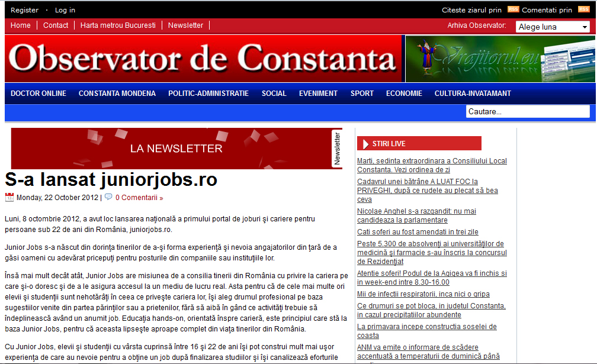Click the RSS icon next to Citeste ziarul prin

point(513,9)
